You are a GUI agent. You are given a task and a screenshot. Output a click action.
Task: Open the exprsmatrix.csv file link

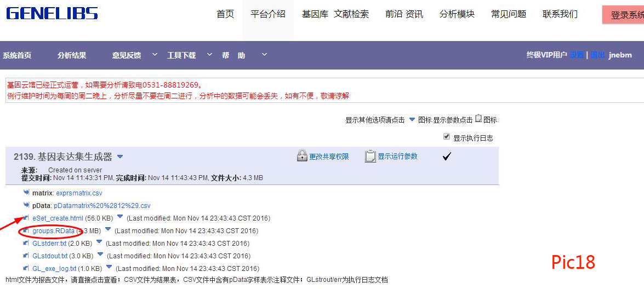pyautogui.click(x=79, y=193)
